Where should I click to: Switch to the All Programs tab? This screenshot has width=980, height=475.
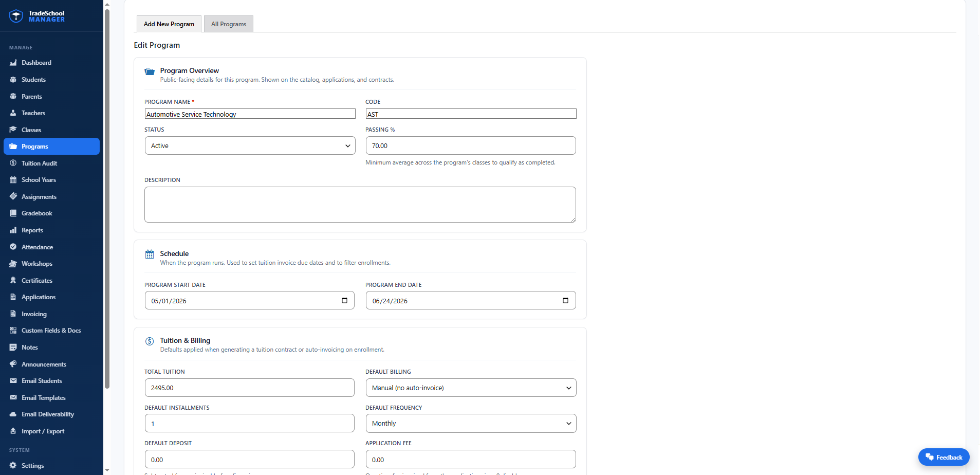click(x=229, y=24)
